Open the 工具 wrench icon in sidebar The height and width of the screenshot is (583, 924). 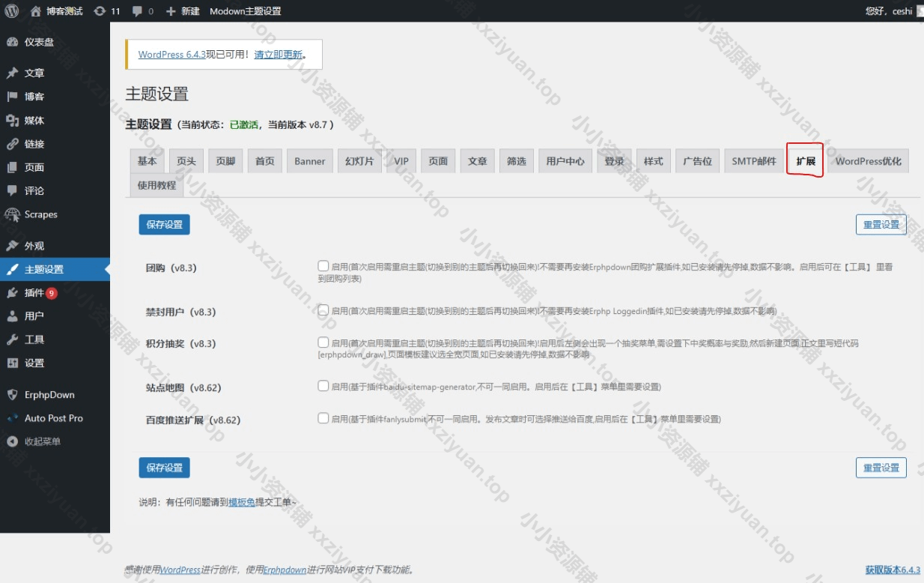point(12,340)
